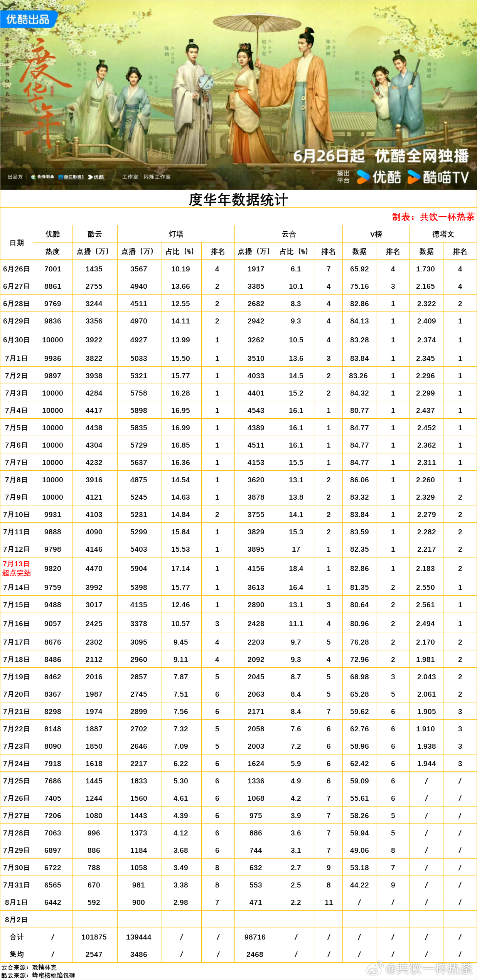Select the V榜 column group header

tap(376, 234)
